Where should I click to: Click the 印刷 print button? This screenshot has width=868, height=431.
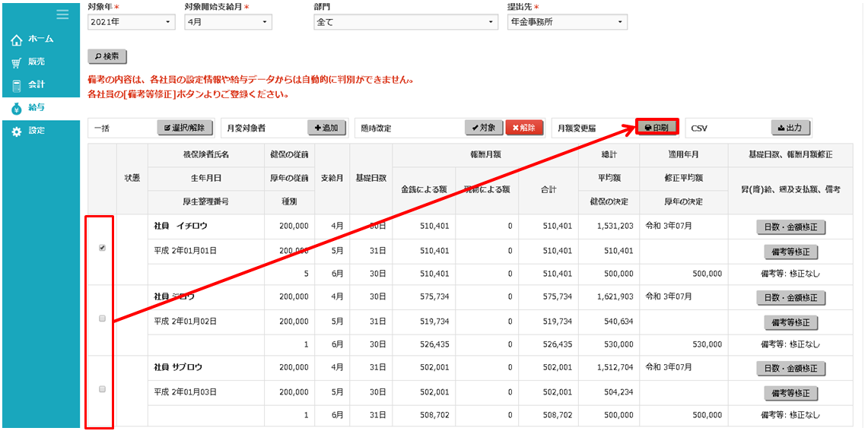pos(657,128)
